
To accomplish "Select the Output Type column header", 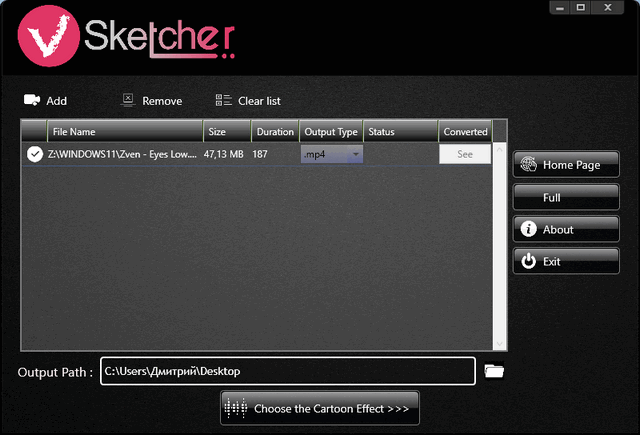I will click(330, 131).
